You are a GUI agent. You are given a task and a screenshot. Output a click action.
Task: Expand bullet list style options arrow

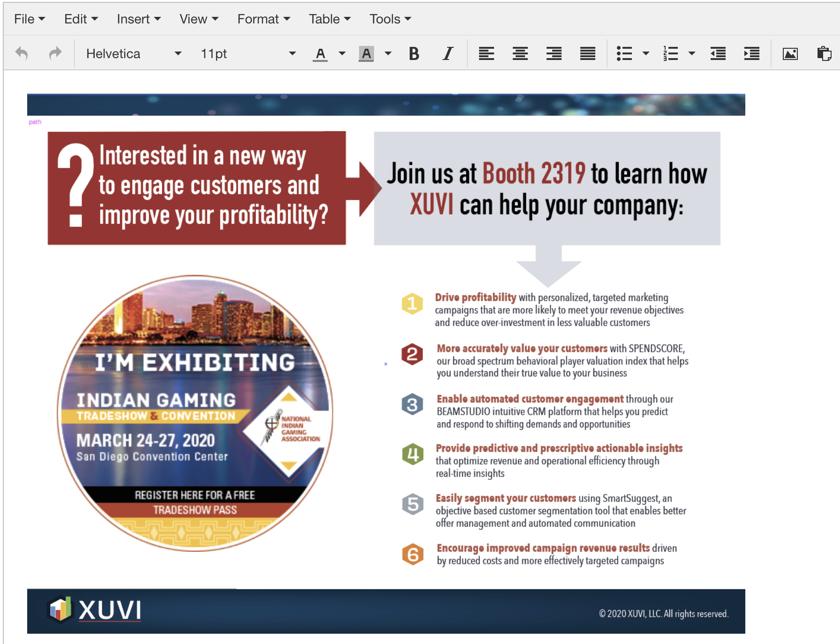pyautogui.click(x=646, y=54)
